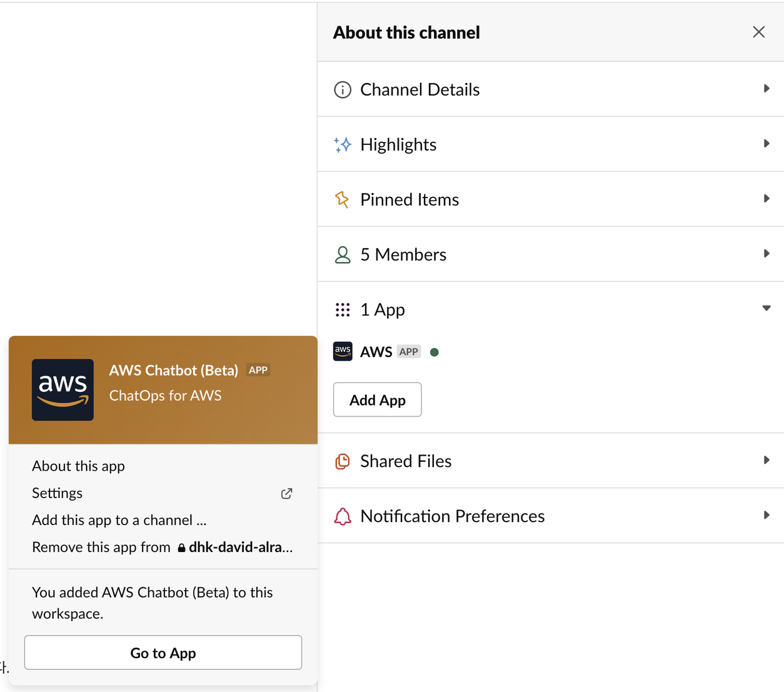
Task: Click the Shared Files label
Action: coord(406,461)
